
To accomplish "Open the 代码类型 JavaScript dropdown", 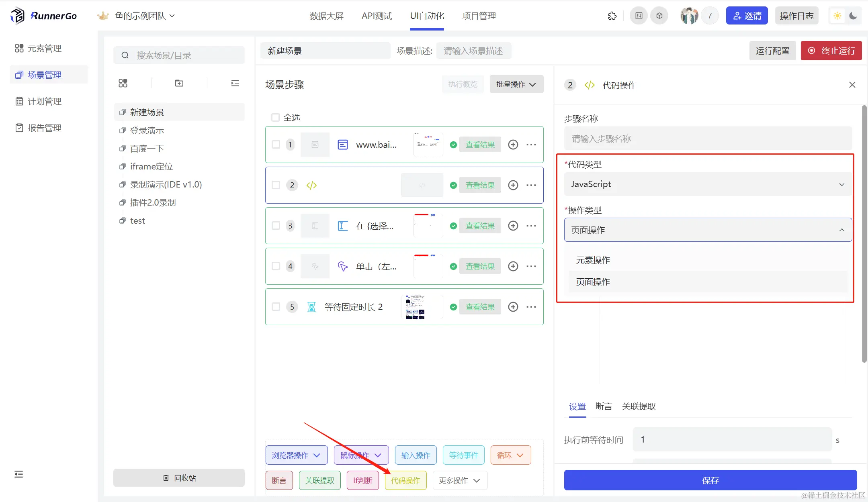I will (x=707, y=184).
